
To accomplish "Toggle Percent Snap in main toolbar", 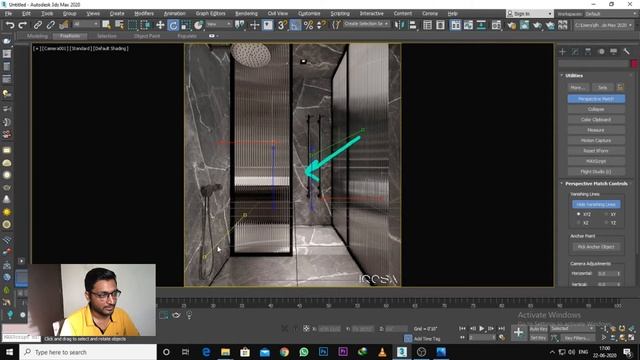I will coord(308,25).
